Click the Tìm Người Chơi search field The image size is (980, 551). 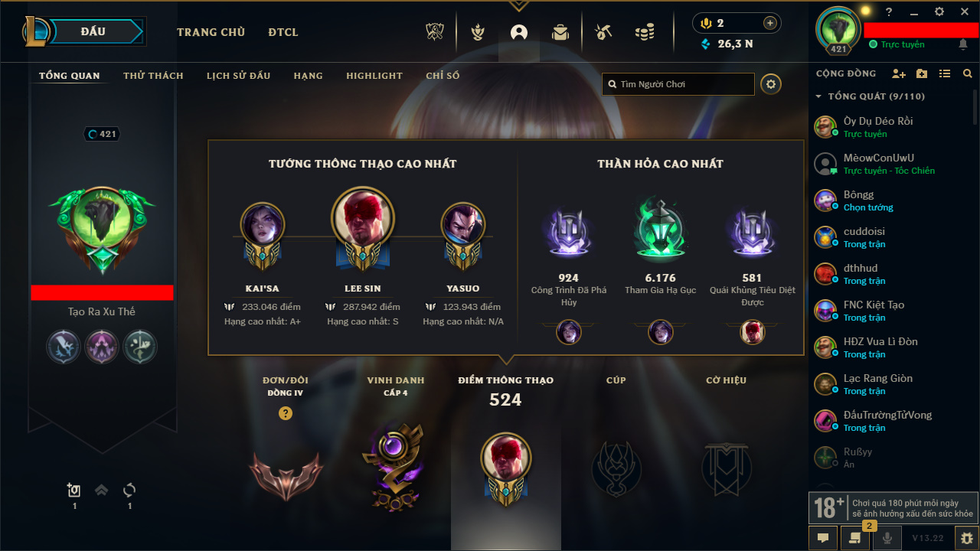[x=678, y=84]
